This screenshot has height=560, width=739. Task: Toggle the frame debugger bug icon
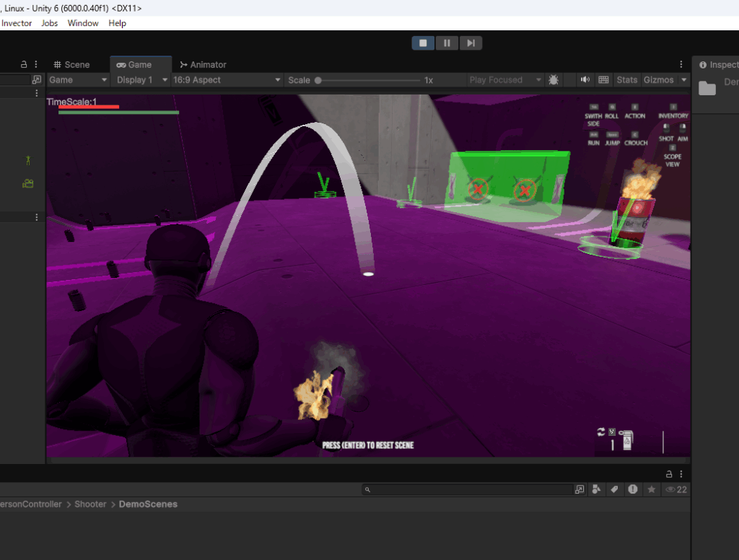point(554,80)
